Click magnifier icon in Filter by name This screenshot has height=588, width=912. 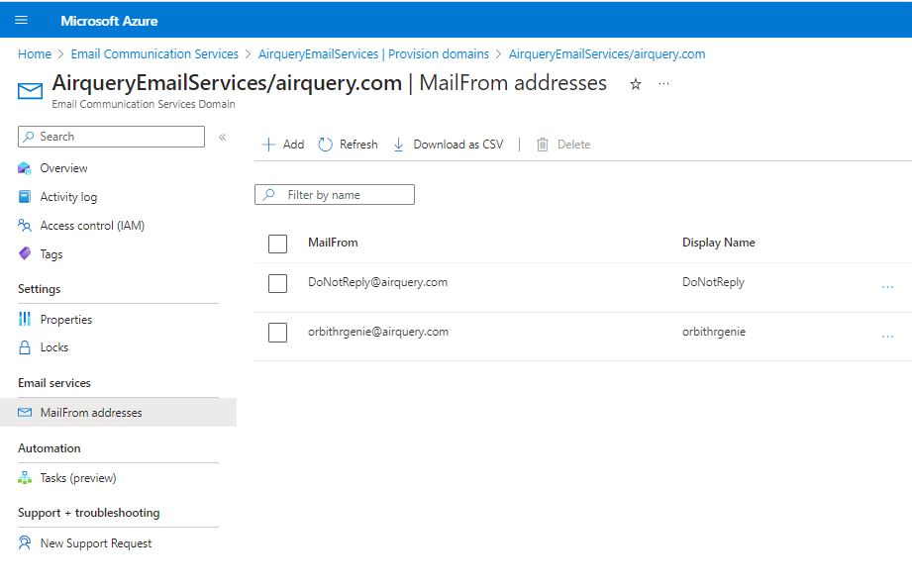click(268, 195)
